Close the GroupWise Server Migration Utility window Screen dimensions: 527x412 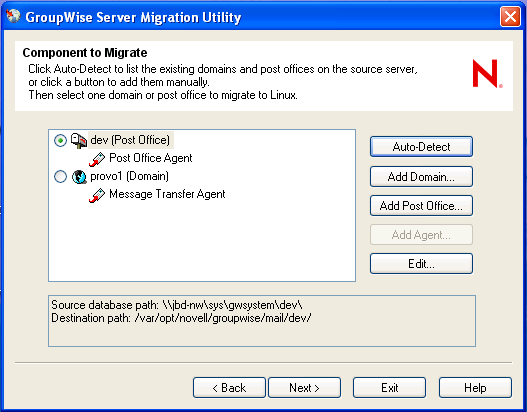pyautogui.click(x=510, y=16)
